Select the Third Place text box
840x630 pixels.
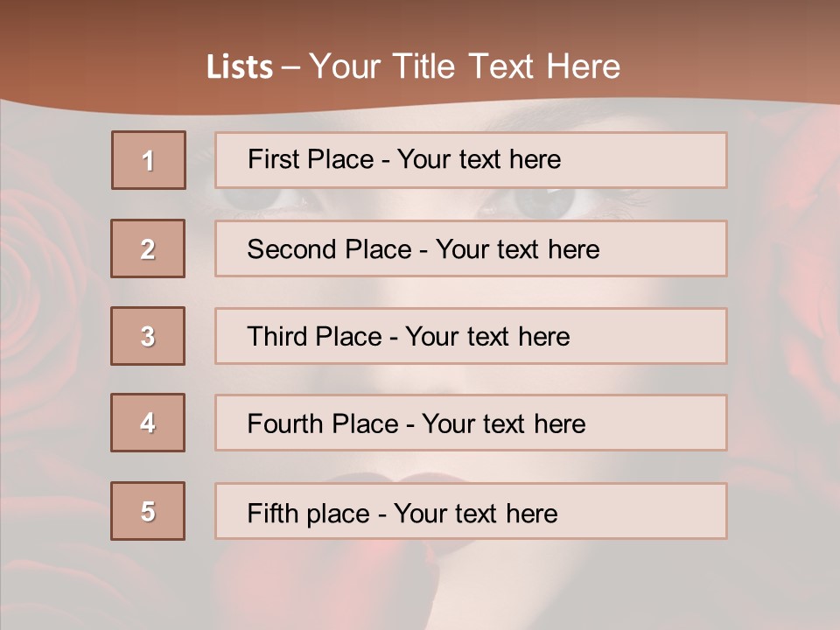coord(471,336)
